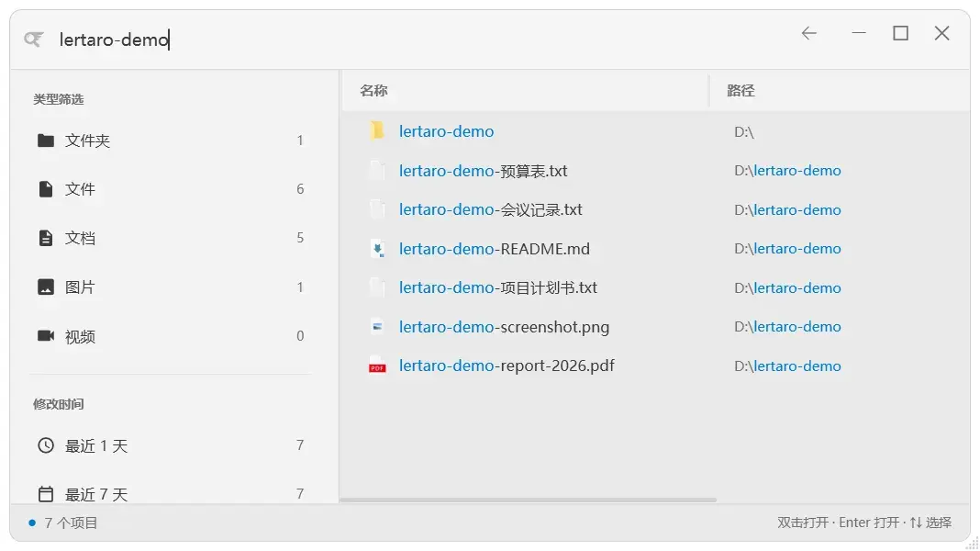The height and width of the screenshot is (551, 980).
Task: Maximize the search window
Action: click(900, 33)
